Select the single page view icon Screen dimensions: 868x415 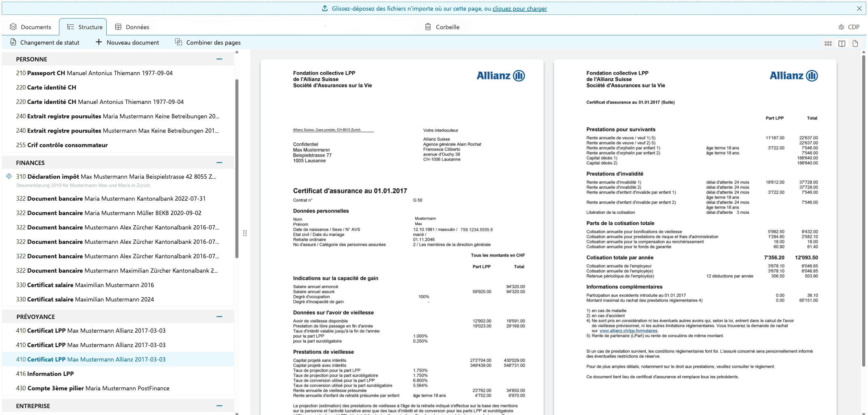(x=855, y=43)
